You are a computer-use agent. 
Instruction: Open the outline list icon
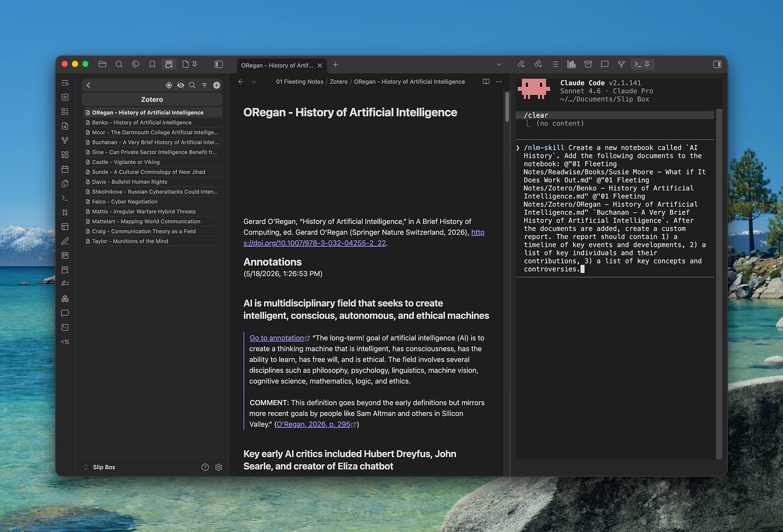point(554,65)
